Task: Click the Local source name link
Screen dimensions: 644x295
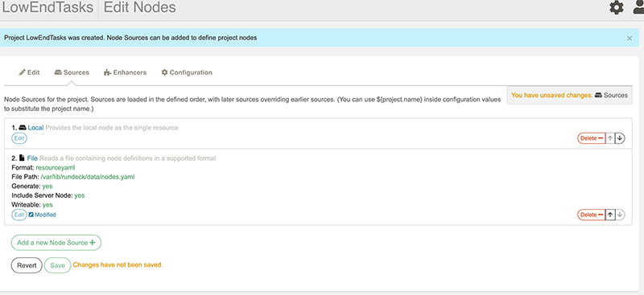Action: click(35, 128)
